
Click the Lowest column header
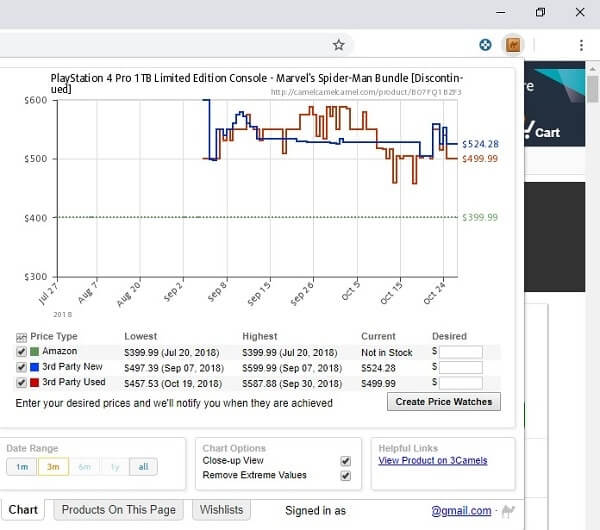(140, 336)
